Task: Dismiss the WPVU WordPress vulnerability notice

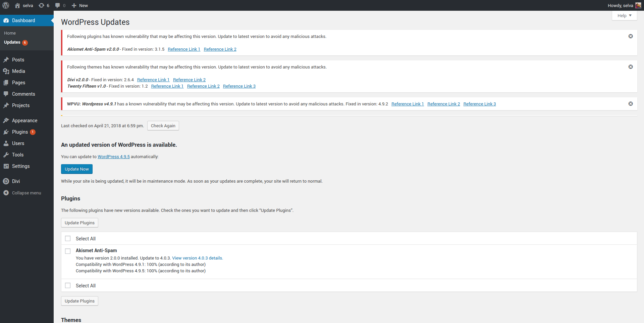Action: tap(631, 104)
